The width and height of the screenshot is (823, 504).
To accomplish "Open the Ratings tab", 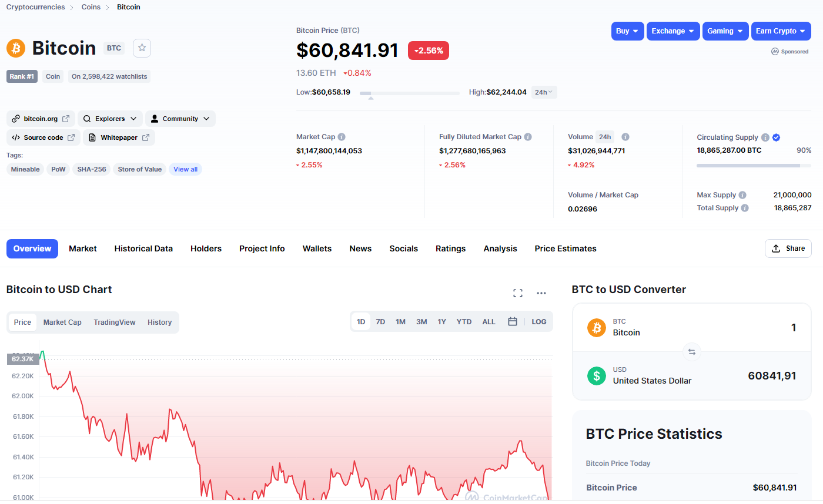I will click(x=450, y=248).
